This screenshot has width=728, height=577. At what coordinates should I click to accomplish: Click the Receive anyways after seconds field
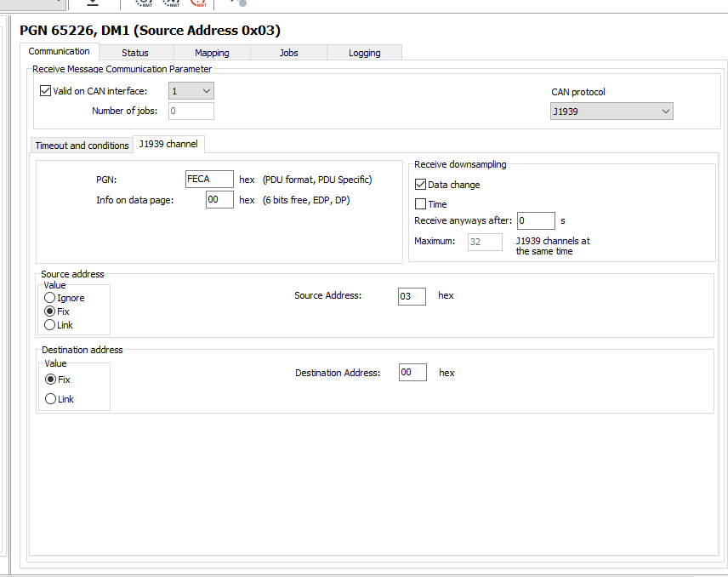(535, 221)
